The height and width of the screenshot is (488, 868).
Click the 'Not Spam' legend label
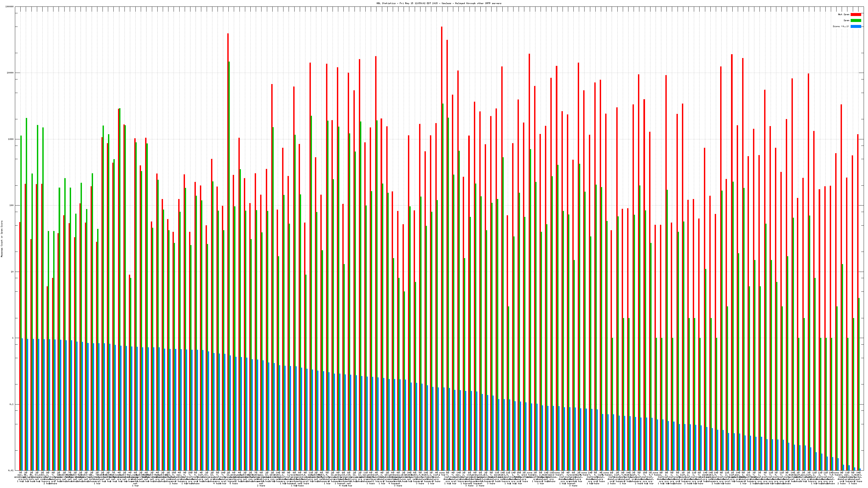click(844, 14)
